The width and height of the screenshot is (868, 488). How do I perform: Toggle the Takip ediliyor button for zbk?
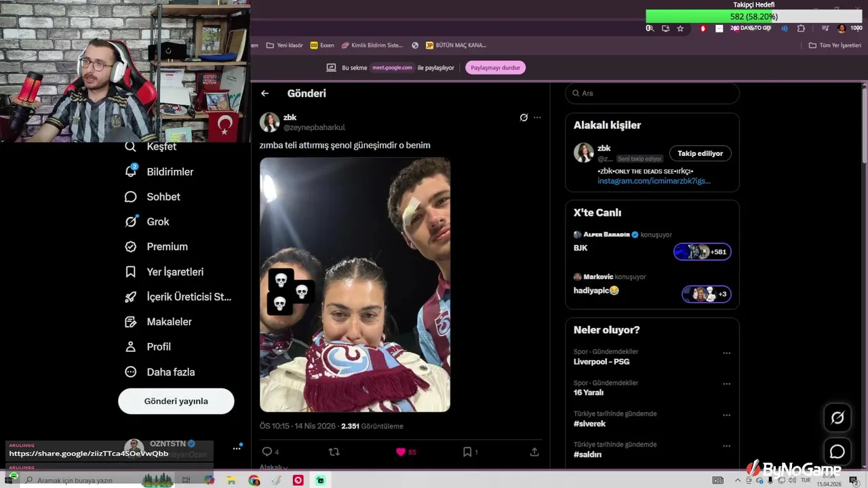coord(701,153)
